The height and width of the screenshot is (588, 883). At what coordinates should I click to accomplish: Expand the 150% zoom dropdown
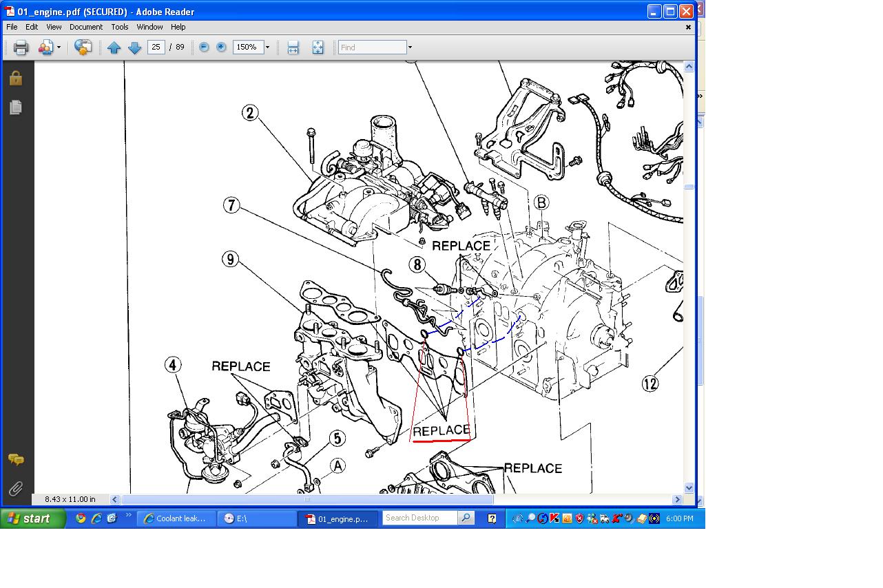click(267, 48)
